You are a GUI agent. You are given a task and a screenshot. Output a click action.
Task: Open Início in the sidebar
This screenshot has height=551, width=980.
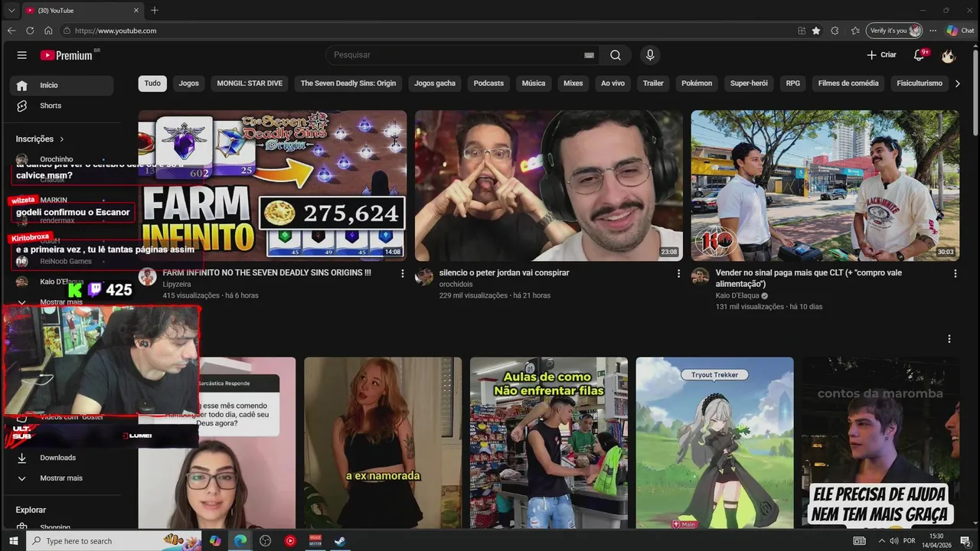[61, 85]
